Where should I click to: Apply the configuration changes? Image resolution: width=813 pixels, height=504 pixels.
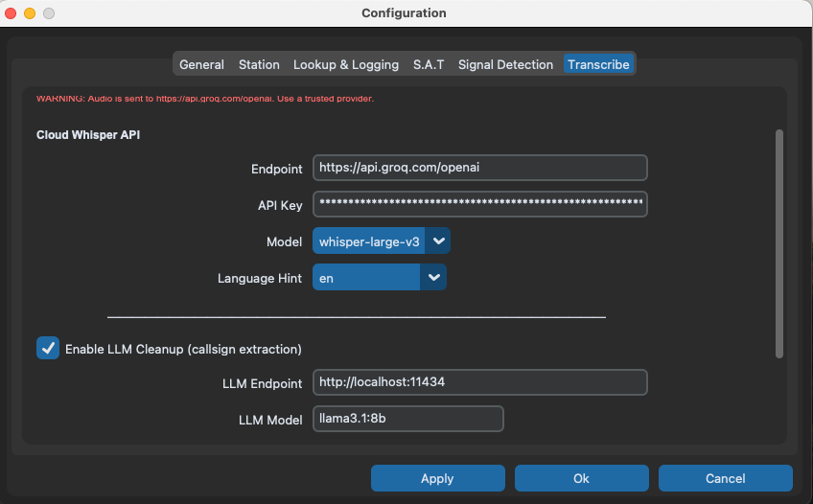point(437,478)
